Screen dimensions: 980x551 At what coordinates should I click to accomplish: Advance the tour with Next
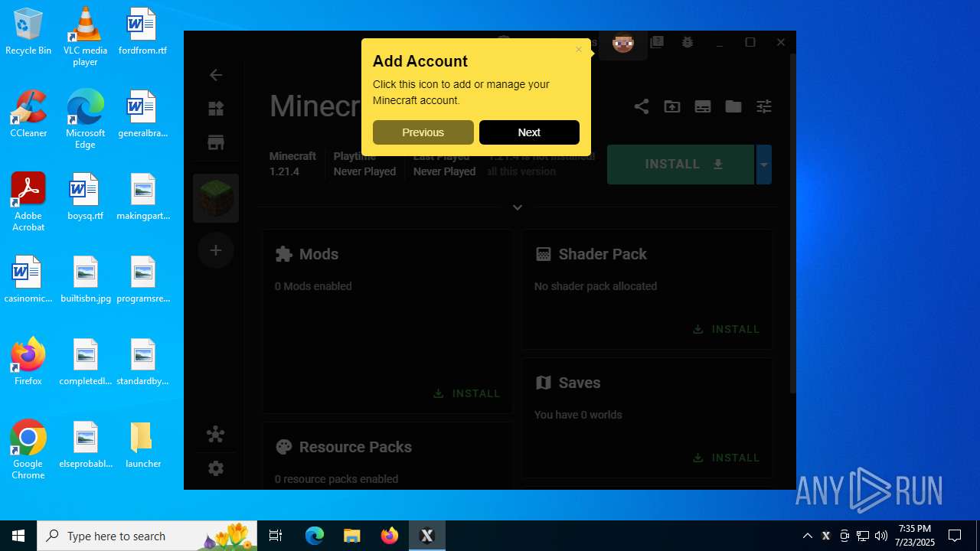[529, 132]
